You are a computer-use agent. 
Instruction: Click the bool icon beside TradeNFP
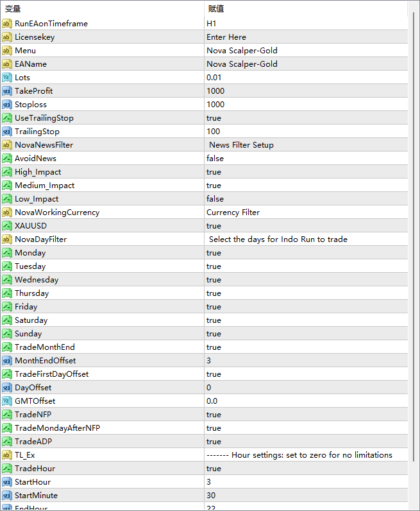[x=7, y=415]
